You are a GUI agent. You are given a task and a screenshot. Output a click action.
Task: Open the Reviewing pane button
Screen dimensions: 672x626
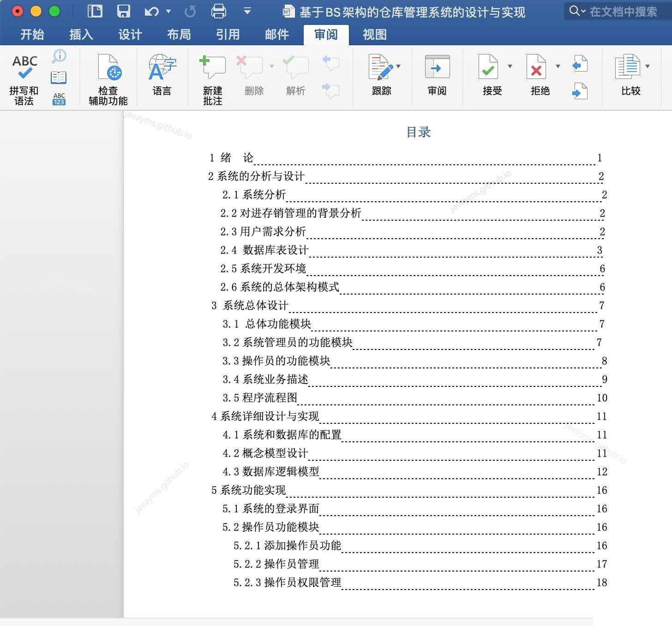pyautogui.click(x=437, y=75)
